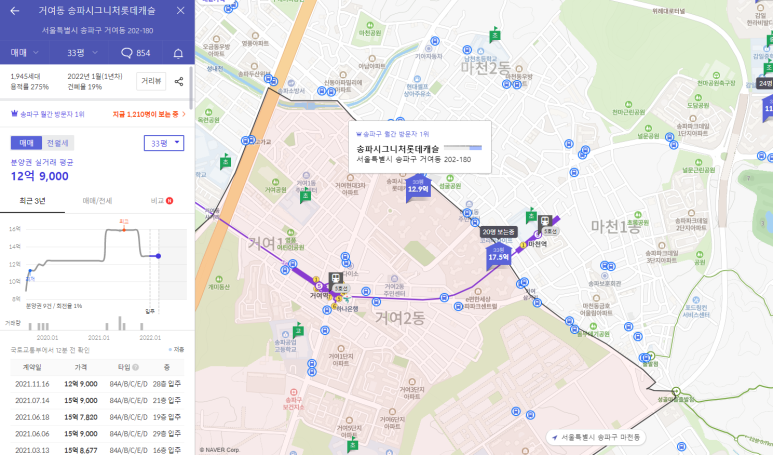Open 지금 1,210명이 보는 중 link
The height and width of the screenshot is (455, 773).
[149, 114]
